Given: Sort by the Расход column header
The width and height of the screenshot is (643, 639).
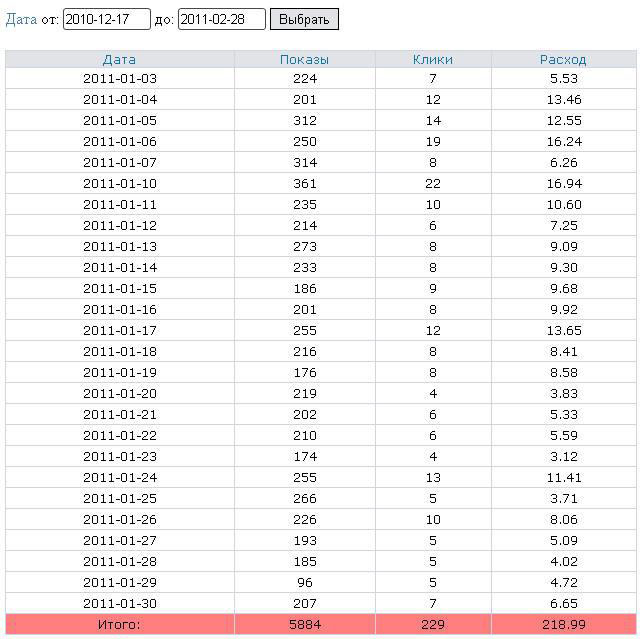Looking at the screenshot, I should tap(563, 60).
